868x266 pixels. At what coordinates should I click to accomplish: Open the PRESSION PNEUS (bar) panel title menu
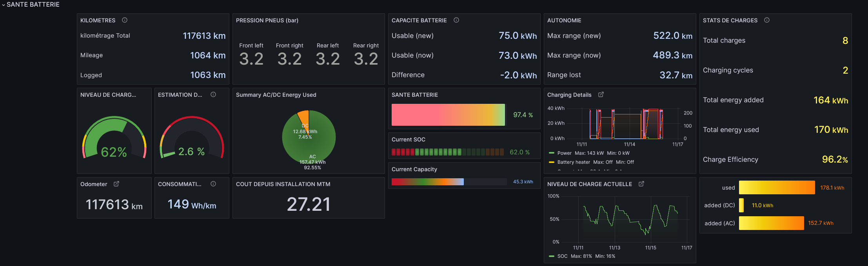(267, 20)
